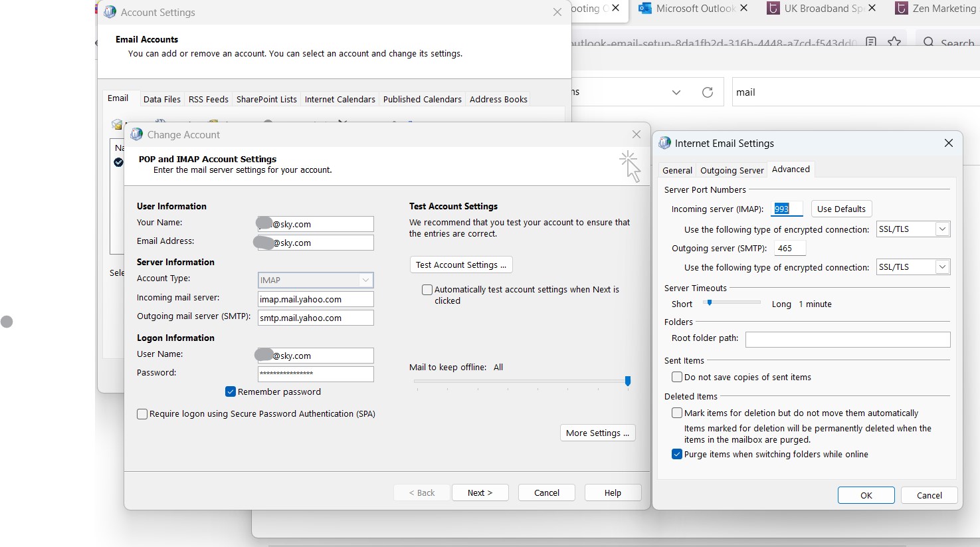This screenshot has height=547, width=980.
Task: Click the Email Address field
Action: (x=316, y=243)
